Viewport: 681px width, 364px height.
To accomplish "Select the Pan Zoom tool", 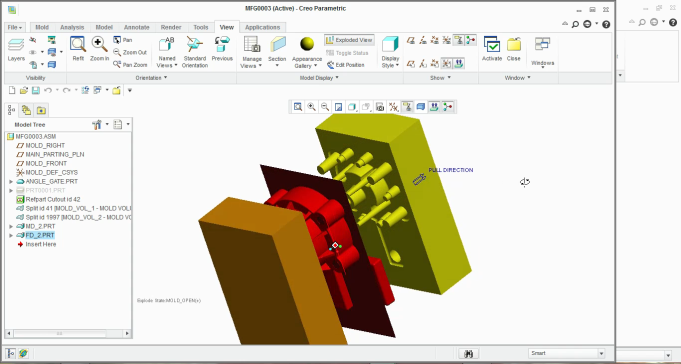I will pos(130,64).
